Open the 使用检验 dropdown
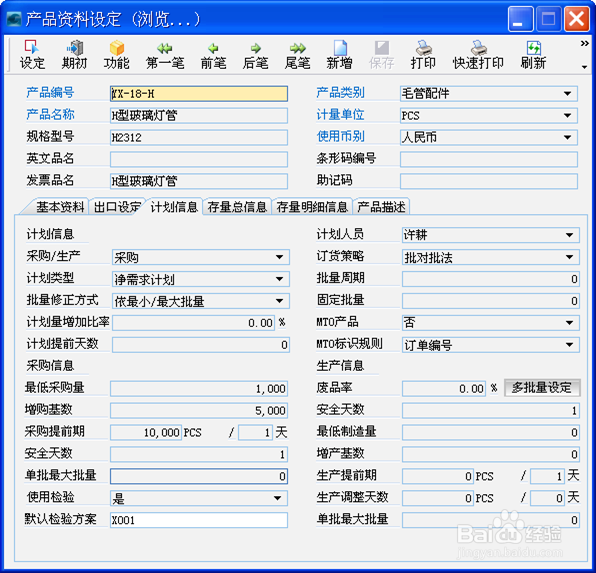The height and width of the screenshot is (573, 596). [278, 498]
